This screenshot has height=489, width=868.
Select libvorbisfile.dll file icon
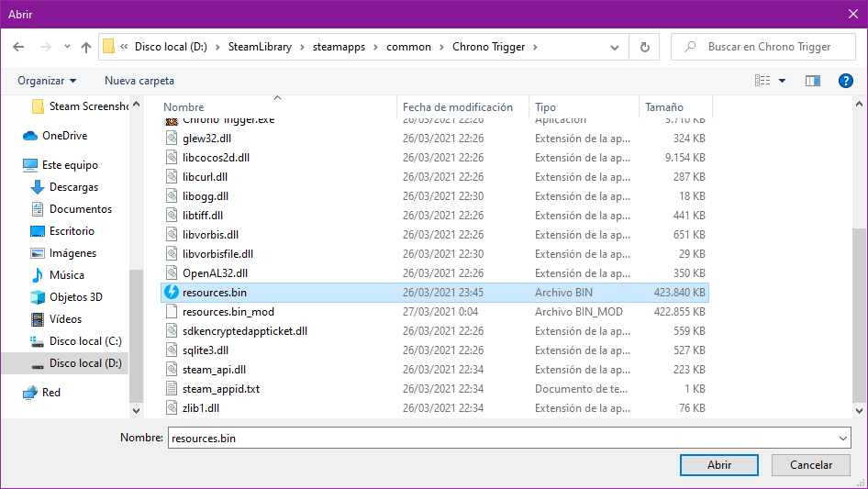point(172,253)
